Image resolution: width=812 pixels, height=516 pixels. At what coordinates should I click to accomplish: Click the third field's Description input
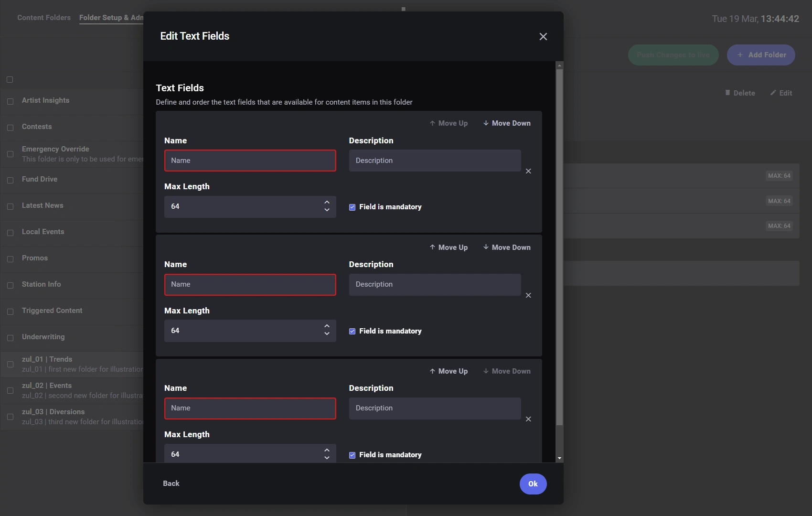(435, 408)
